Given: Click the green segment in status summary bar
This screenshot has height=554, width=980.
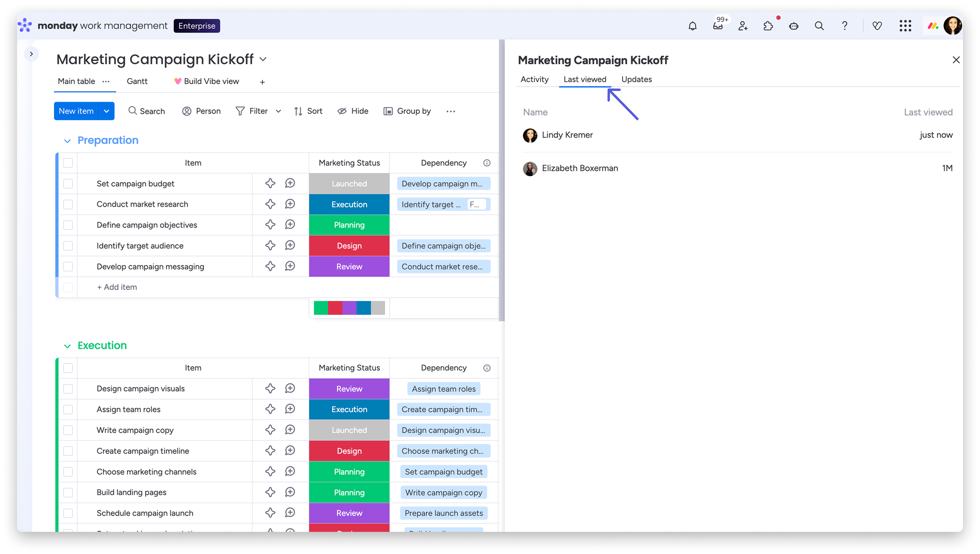Looking at the screenshot, I should click(321, 308).
